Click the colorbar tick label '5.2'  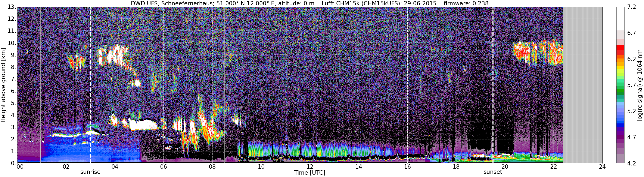click(x=632, y=111)
